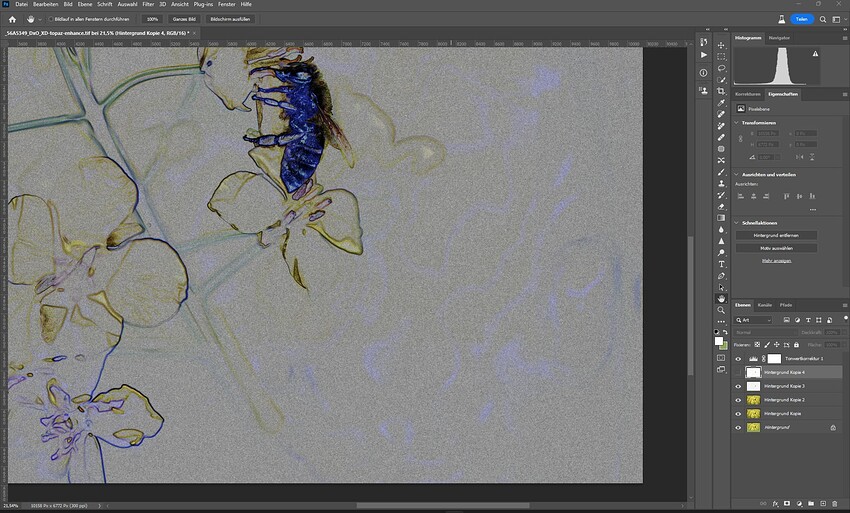
Task: Open the Filter menu
Action: click(148, 4)
